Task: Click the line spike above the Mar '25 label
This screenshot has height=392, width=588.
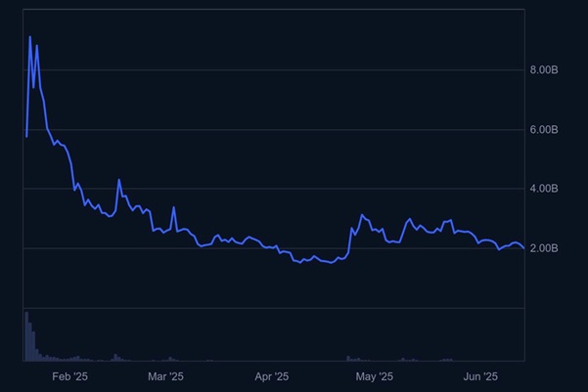Action: click(x=173, y=207)
